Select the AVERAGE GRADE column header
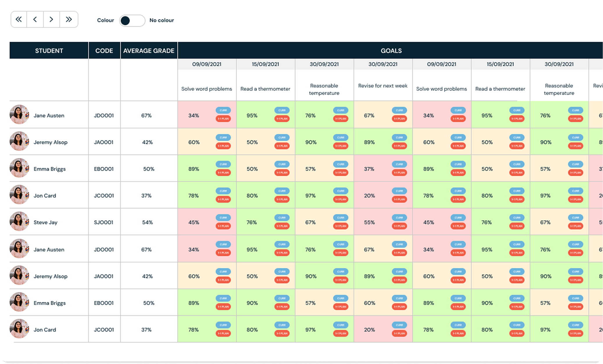Screen dimensions: 603x364 point(149,51)
